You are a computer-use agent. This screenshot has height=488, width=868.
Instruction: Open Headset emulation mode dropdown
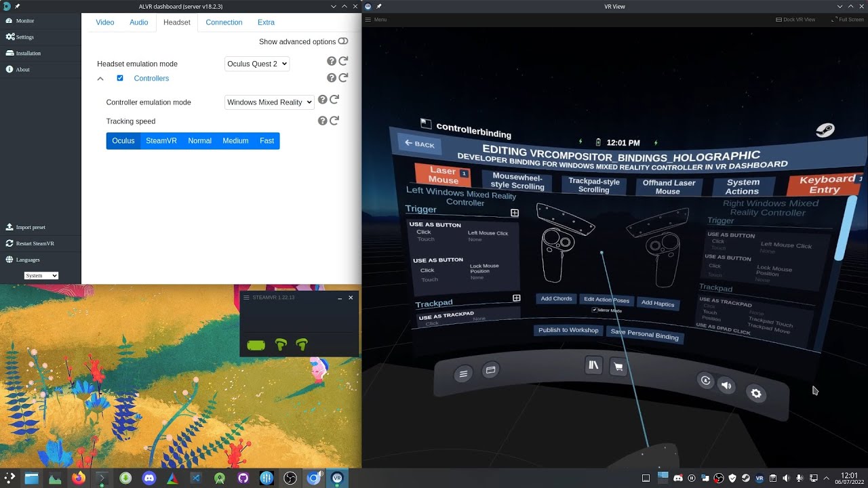click(x=257, y=64)
